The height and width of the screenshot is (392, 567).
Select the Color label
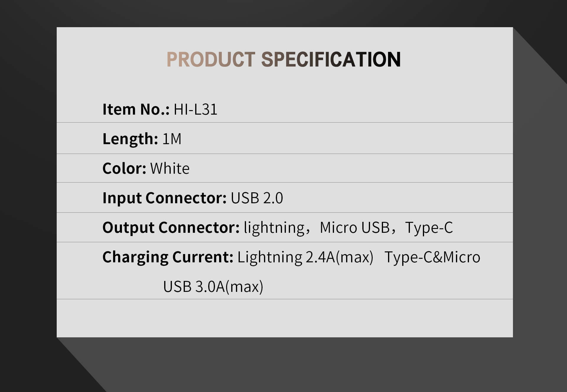point(124,168)
